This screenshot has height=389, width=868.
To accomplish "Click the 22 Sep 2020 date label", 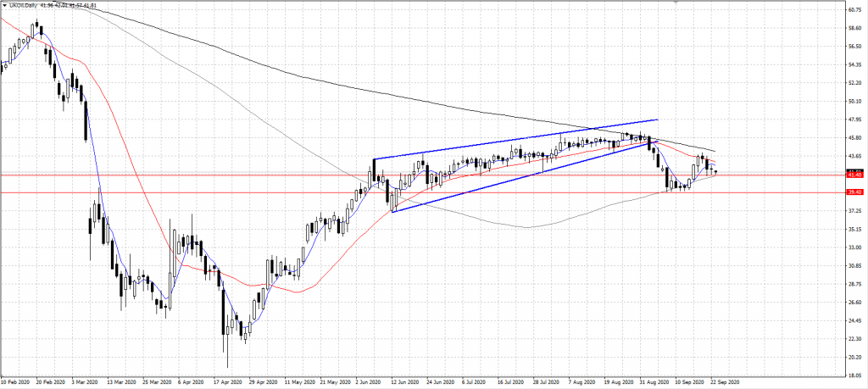I will pos(725,383).
